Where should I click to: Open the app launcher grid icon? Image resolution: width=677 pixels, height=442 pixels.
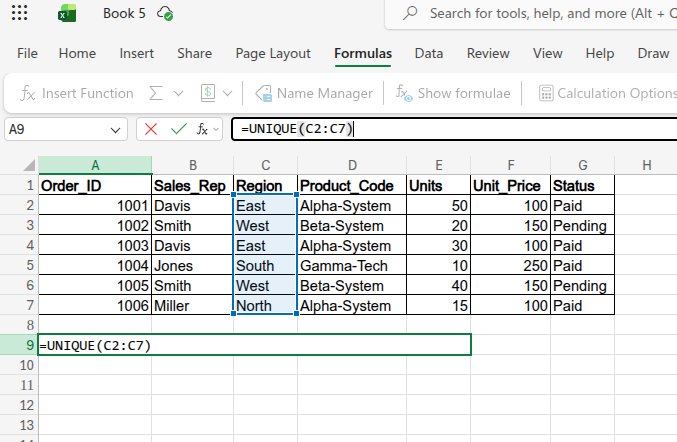tap(19, 14)
